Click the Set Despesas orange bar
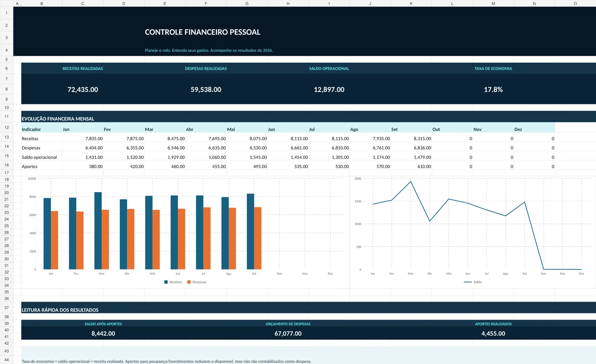The height and width of the screenshot is (364, 596). [x=257, y=239]
